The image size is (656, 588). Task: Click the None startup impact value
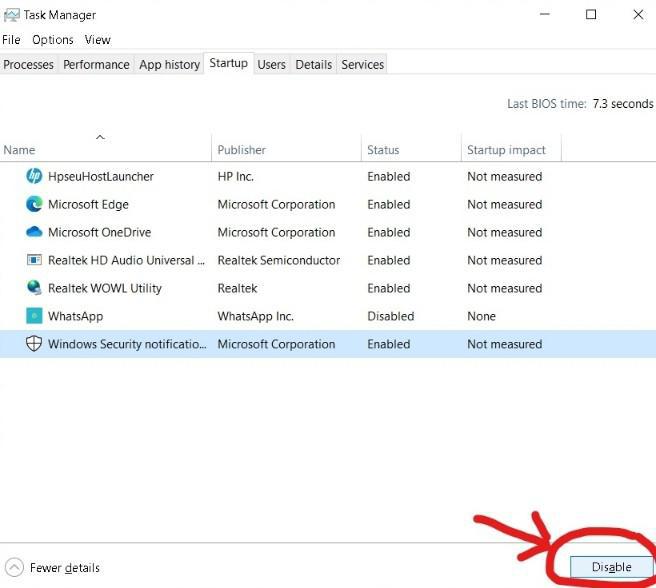(x=482, y=316)
